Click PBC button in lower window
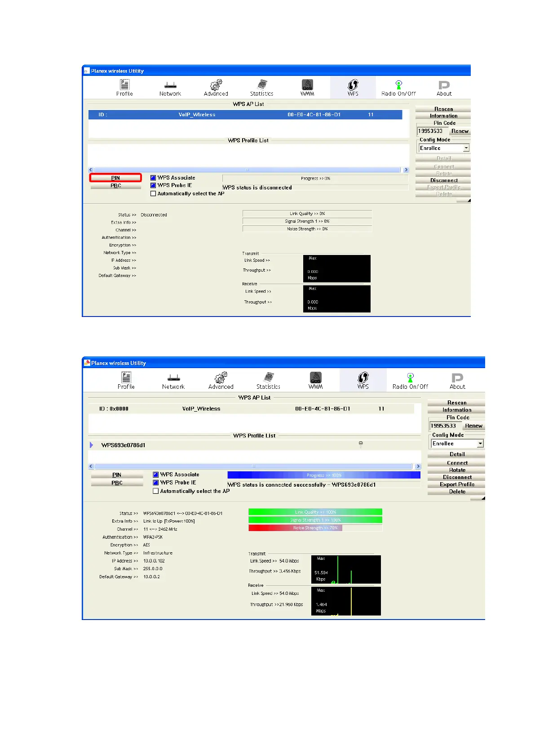This screenshot has height=756, width=535. point(117,483)
